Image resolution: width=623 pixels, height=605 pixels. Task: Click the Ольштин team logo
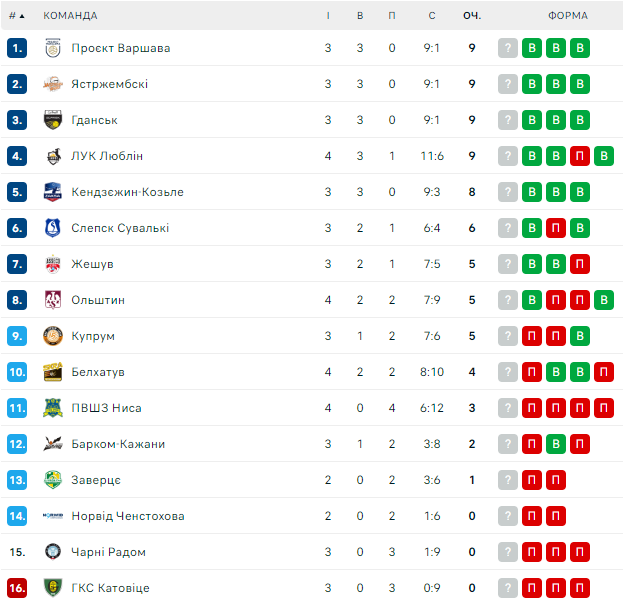pyautogui.click(x=53, y=300)
